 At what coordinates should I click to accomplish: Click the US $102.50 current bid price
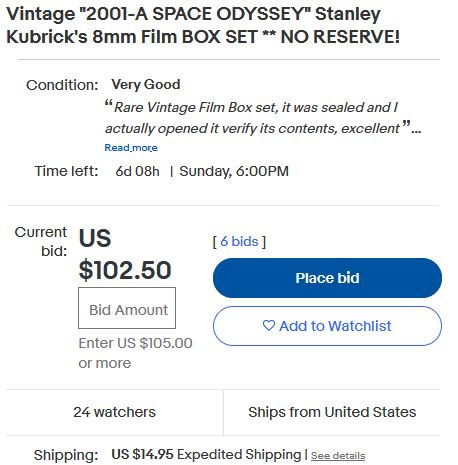click(x=125, y=254)
